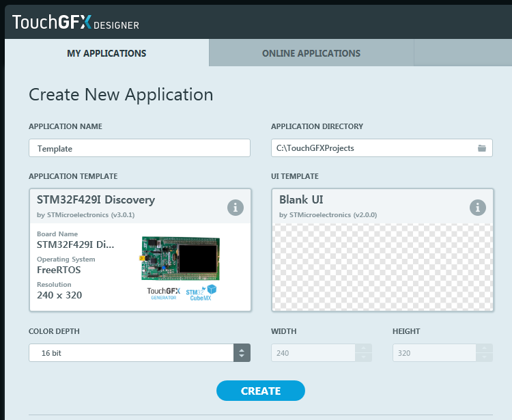The height and width of the screenshot is (420, 512).
Task: Click the truncated board name STM32F429I Di...
Action: tap(75, 244)
